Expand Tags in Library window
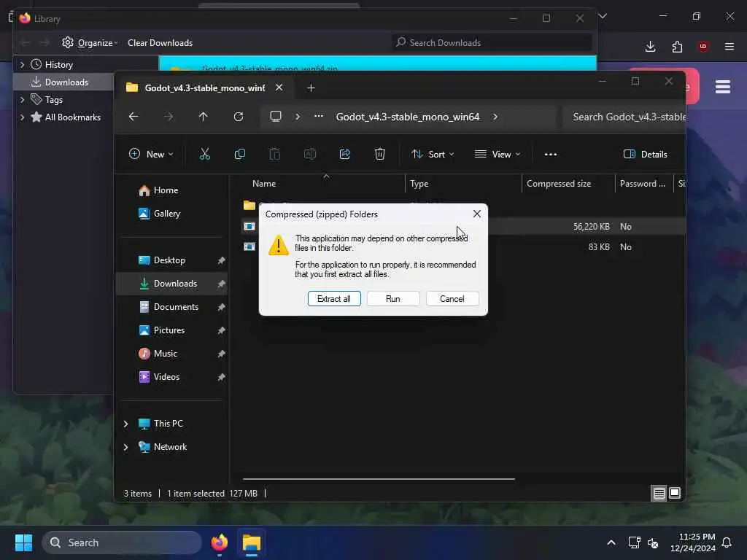 tap(22, 100)
